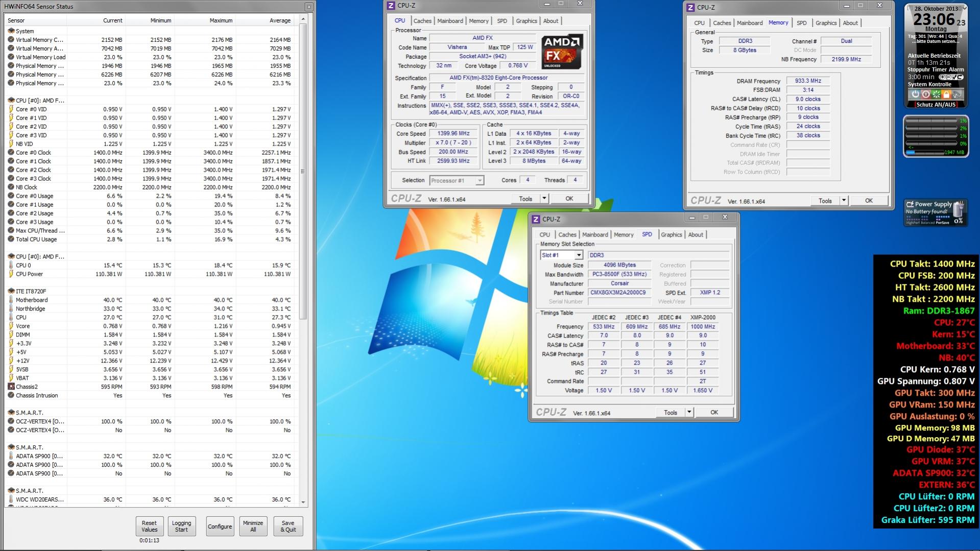Click the thermometer icon beside Northbridge
Image resolution: width=980 pixels, height=551 pixels.
[x=11, y=309]
